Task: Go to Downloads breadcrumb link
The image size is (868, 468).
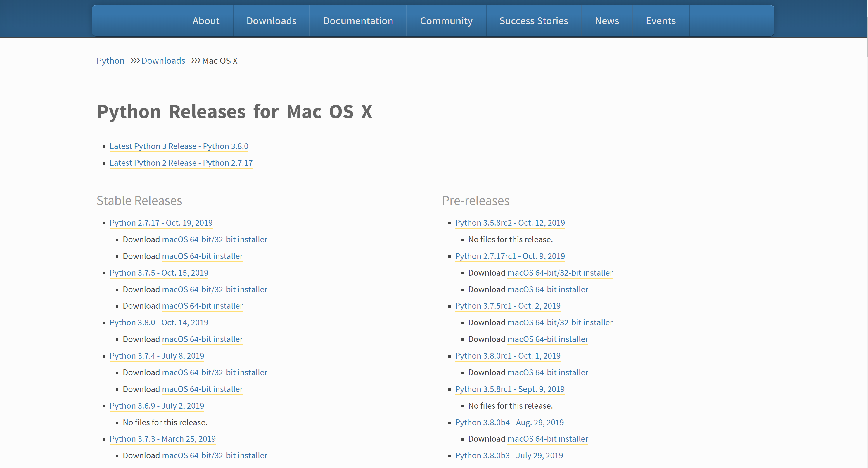Action: coord(163,61)
